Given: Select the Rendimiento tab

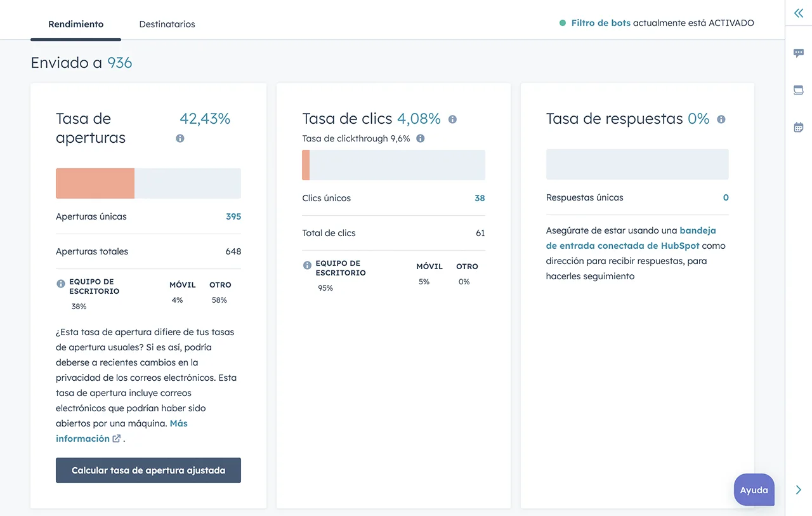Looking at the screenshot, I should click(76, 24).
